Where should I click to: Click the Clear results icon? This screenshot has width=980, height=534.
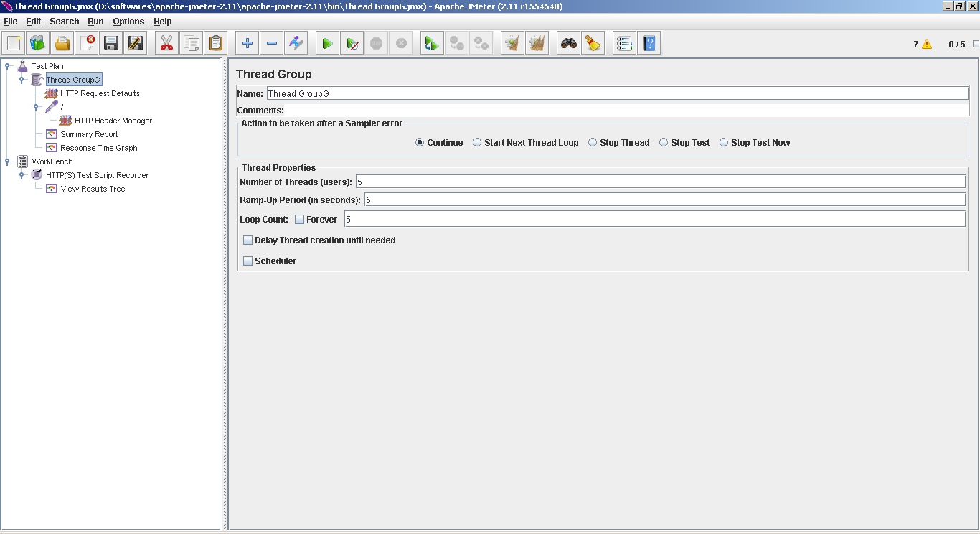pos(513,43)
